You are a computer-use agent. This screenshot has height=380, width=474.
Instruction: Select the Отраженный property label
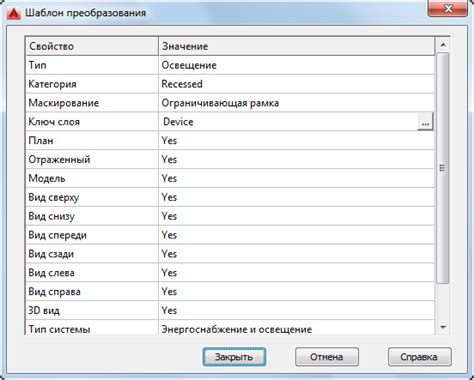[x=92, y=160]
